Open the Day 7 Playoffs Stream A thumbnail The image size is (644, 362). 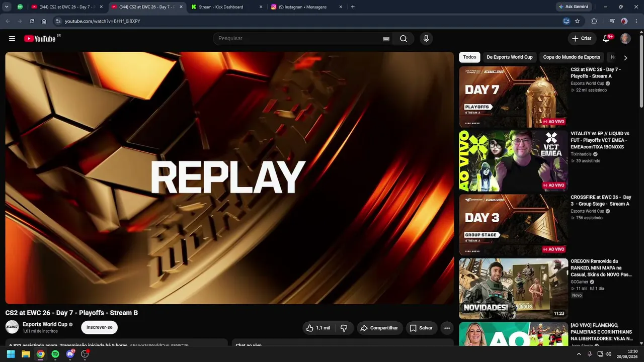tap(514, 97)
